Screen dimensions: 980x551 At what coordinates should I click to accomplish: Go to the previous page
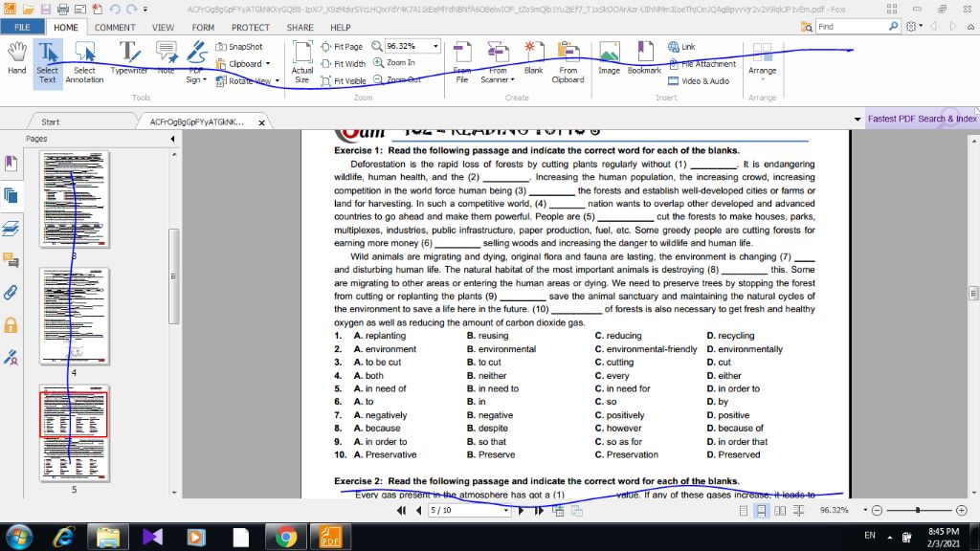pos(419,511)
